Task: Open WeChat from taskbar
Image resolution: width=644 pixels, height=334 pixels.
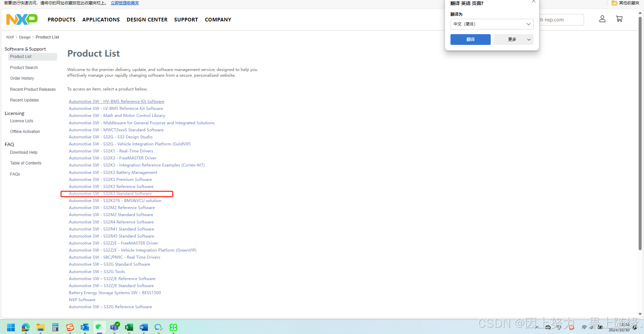Action: click(x=100, y=327)
